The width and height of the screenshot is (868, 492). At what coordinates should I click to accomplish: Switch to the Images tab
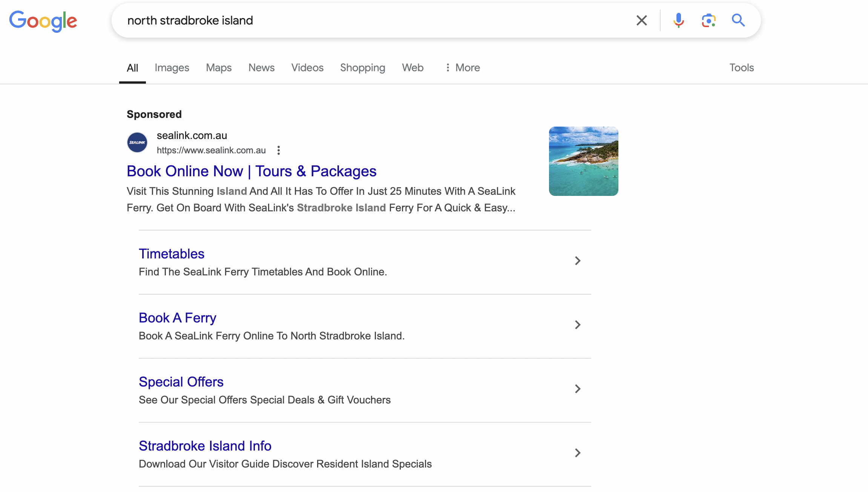[172, 68]
